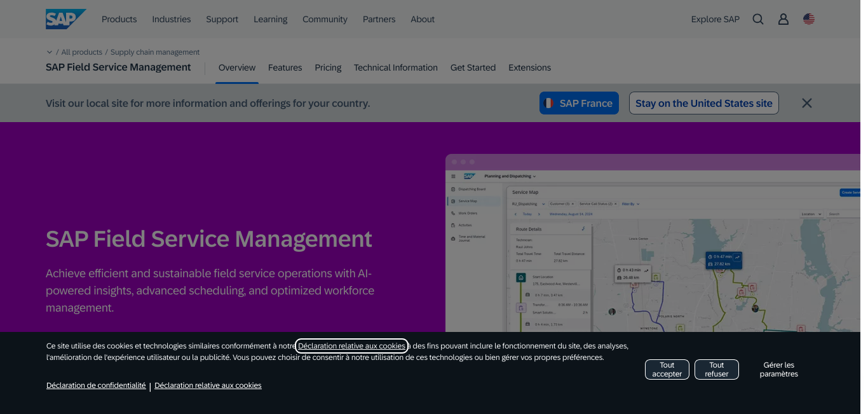Open the About menu
The width and height of the screenshot is (868, 414).
423,19
